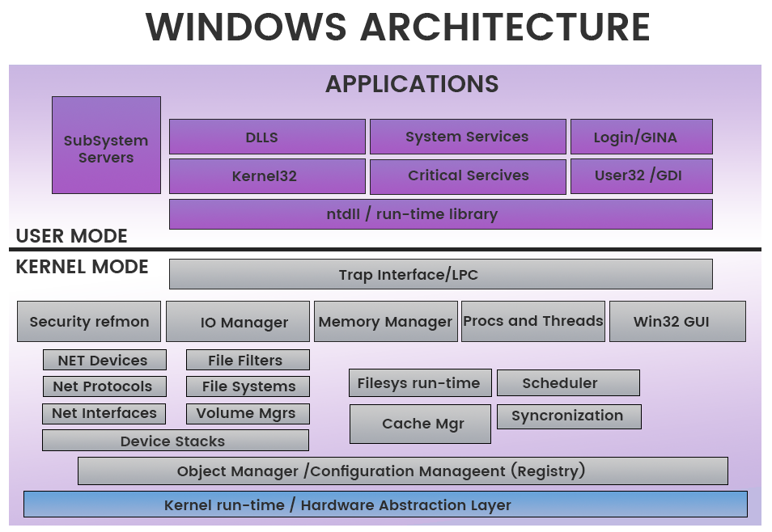Screen dimensions: 772x532
Task: Click the Memory Manager box
Action: [x=385, y=322]
